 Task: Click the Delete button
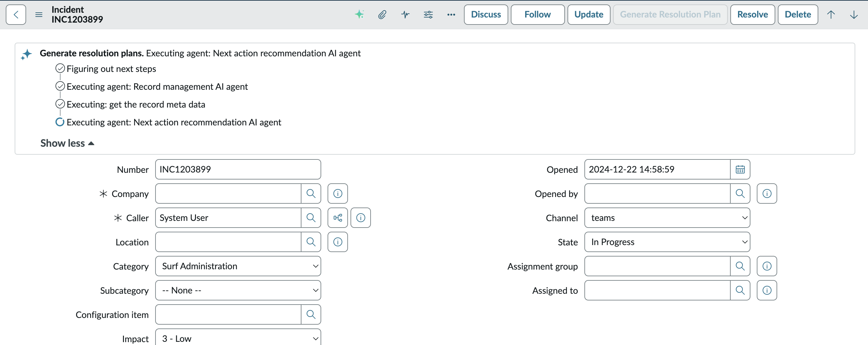click(x=798, y=14)
